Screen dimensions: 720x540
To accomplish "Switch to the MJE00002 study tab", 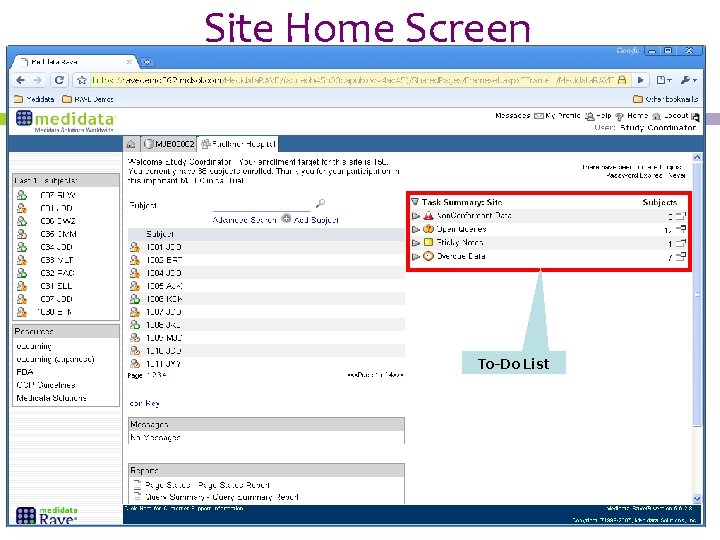I will (169, 144).
